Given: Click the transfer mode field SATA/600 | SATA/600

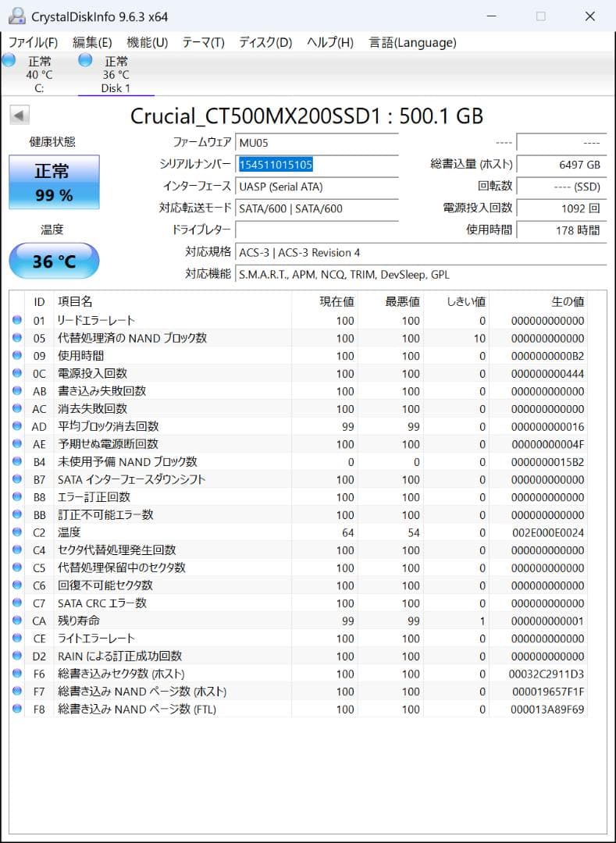Looking at the screenshot, I should 317,208.
